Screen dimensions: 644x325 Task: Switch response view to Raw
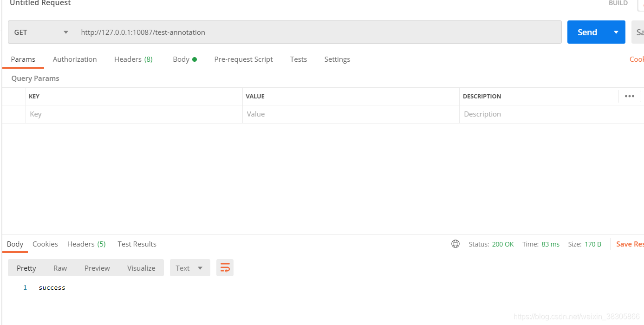click(60, 268)
